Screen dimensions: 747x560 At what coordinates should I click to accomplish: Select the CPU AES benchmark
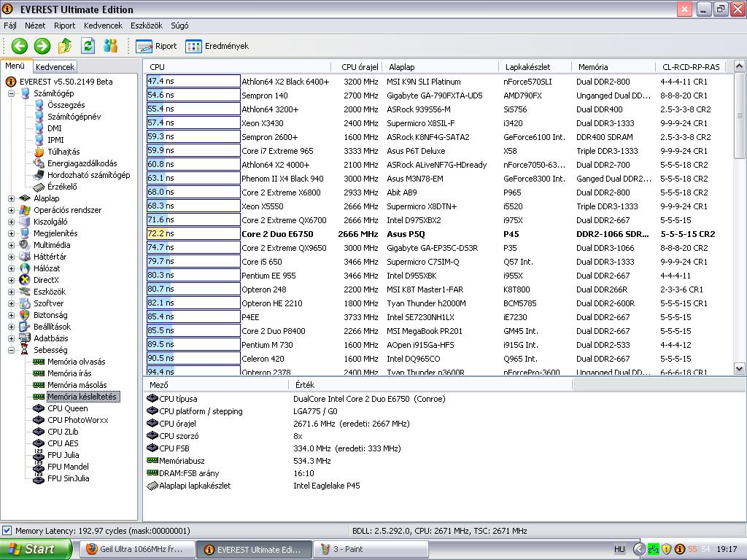[x=63, y=443]
